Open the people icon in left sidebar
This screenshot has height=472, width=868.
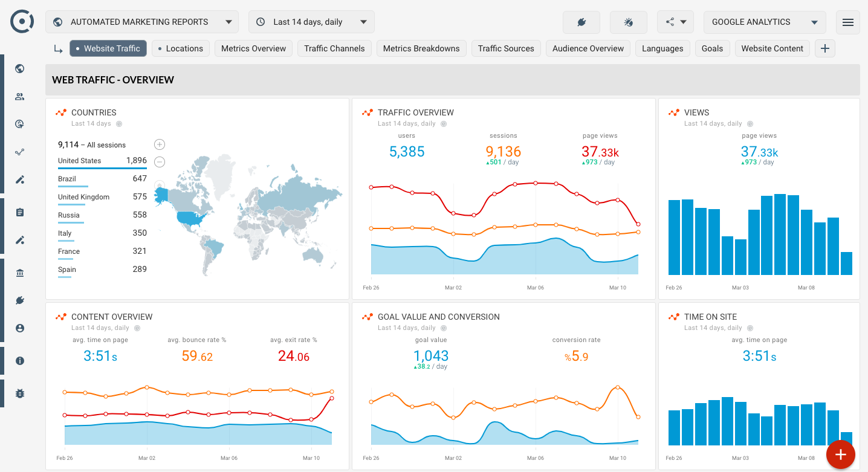point(20,97)
